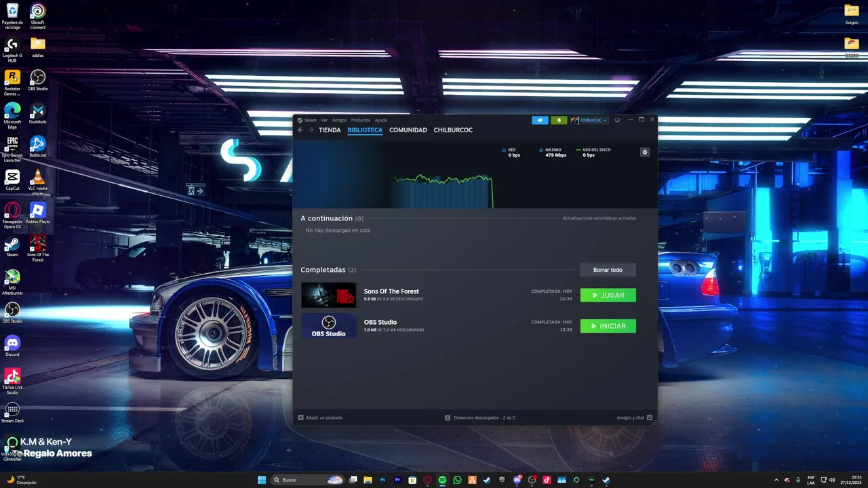Viewport: 868px width, 488px height.
Task: Select Sons Of The Forest desktop icon
Action: pos(38,249)
